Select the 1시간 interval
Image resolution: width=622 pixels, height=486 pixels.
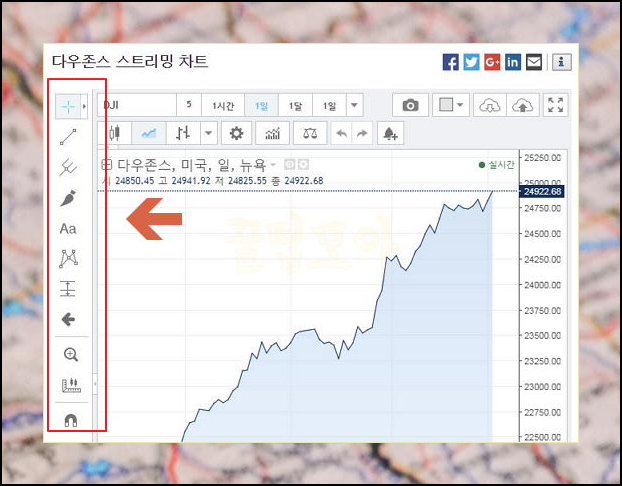[223, 105]
